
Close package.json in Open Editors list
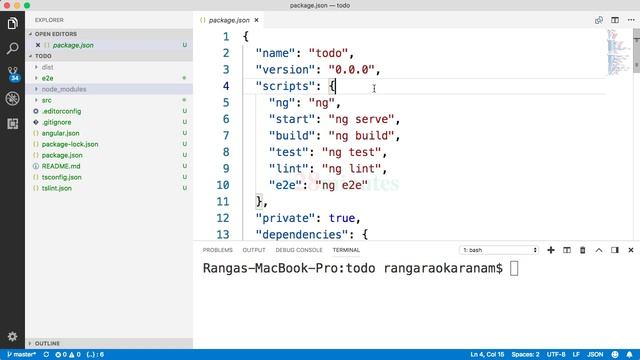pos(38,45)
